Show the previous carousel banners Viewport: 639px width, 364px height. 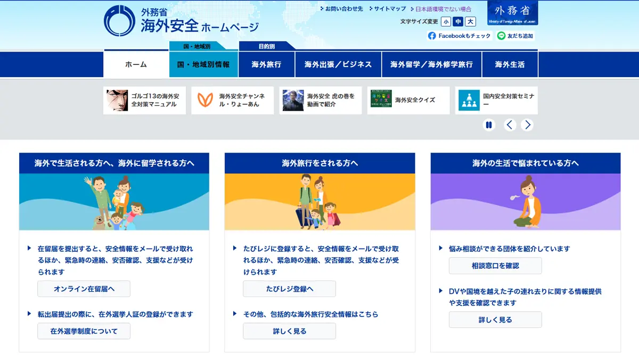[x=510, y=125]
